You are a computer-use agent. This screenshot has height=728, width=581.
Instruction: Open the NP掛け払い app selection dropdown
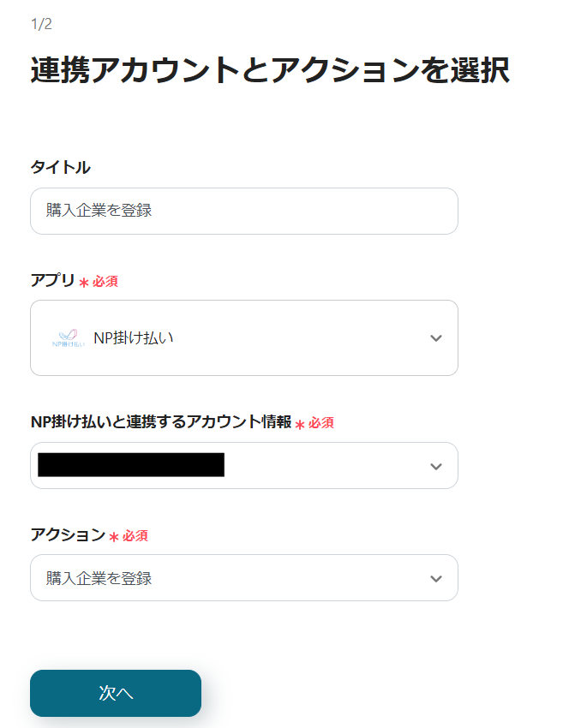[x=243, y=338]
